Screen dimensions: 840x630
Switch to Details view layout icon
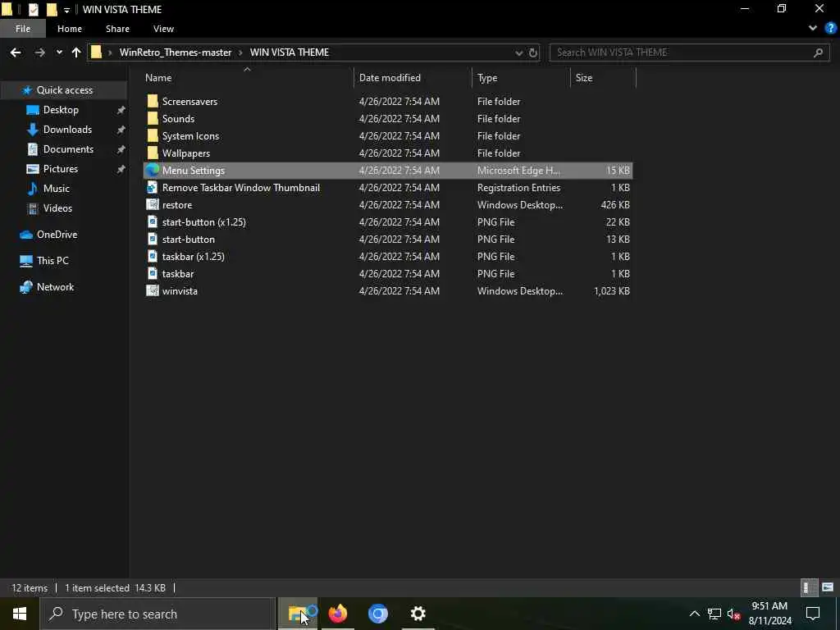click(808, 587)
